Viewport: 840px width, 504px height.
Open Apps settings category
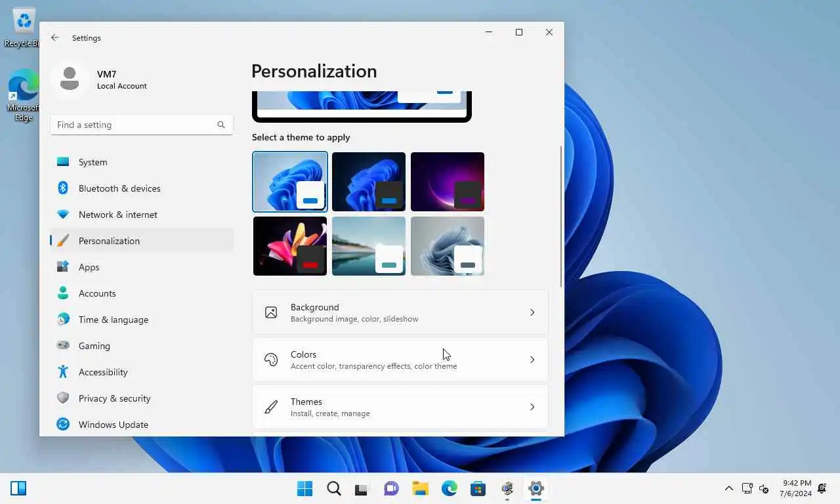142,267
